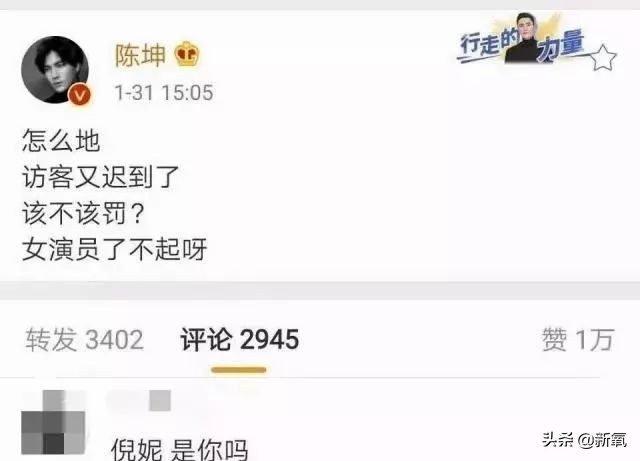Click the man's portrait in the banner
Image resolution: width=640 pixels, height=461 pixels.
pos(524,38)
